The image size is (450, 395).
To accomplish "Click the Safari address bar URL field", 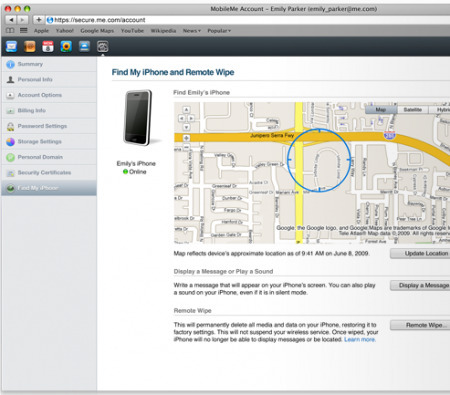I will (x=247, y=20).
